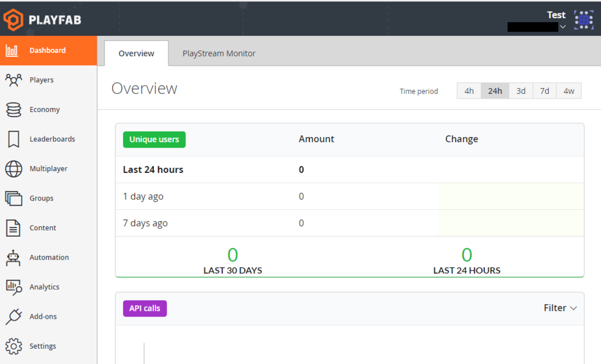The height and width of the screenshot is (364, 601).
Task: Click the Analytics chart magnifier icon
Action: pos(14,287)
